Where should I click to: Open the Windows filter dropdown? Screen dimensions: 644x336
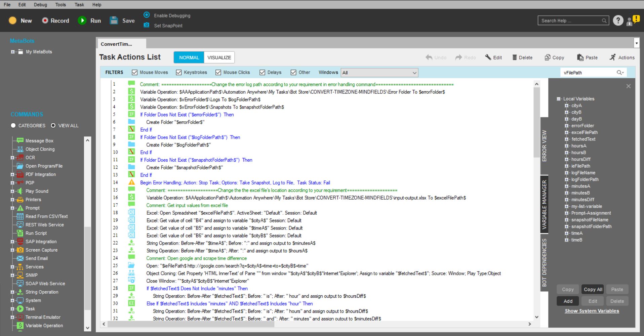click(379, 73)
